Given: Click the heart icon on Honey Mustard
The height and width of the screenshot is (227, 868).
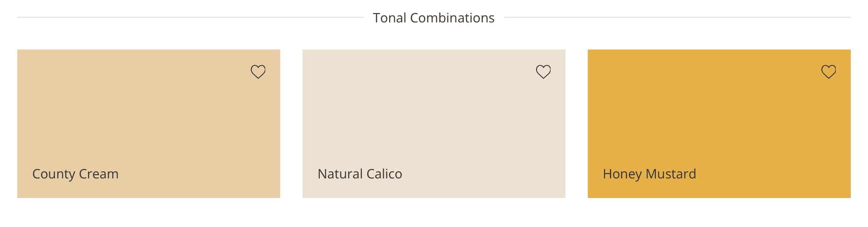Looking at the screenshot, I should (x=828, y=71).
